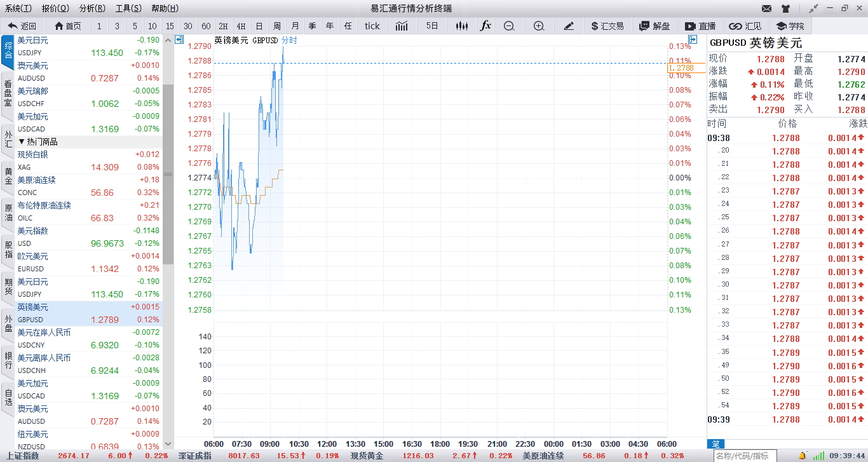Click the shrink arrows window icon

point(814,8)
